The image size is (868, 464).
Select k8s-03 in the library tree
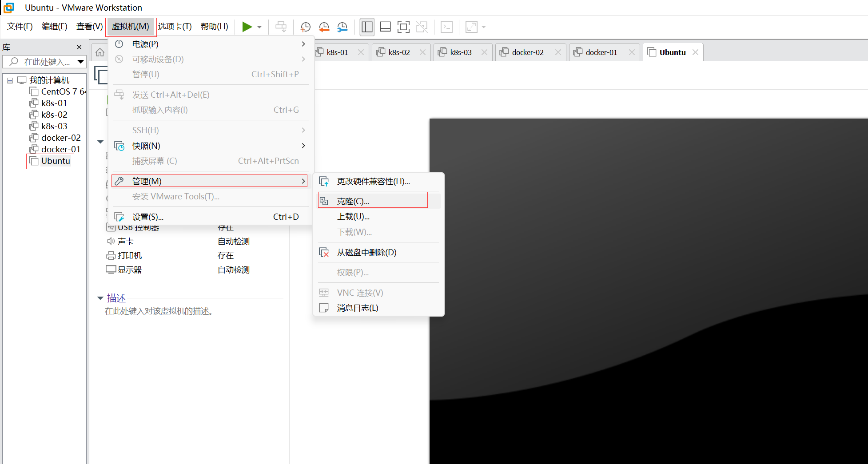48,126
